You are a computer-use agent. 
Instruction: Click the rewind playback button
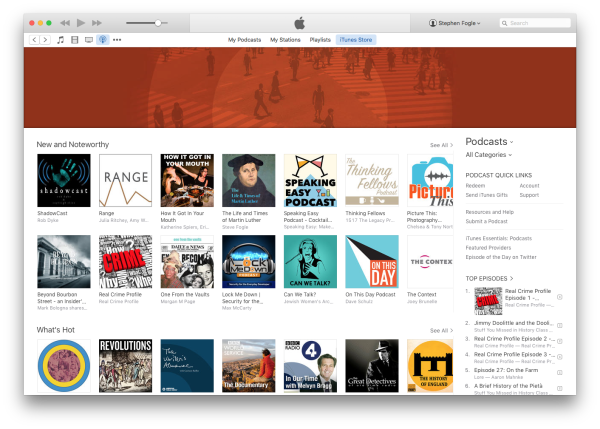[65, 23]
